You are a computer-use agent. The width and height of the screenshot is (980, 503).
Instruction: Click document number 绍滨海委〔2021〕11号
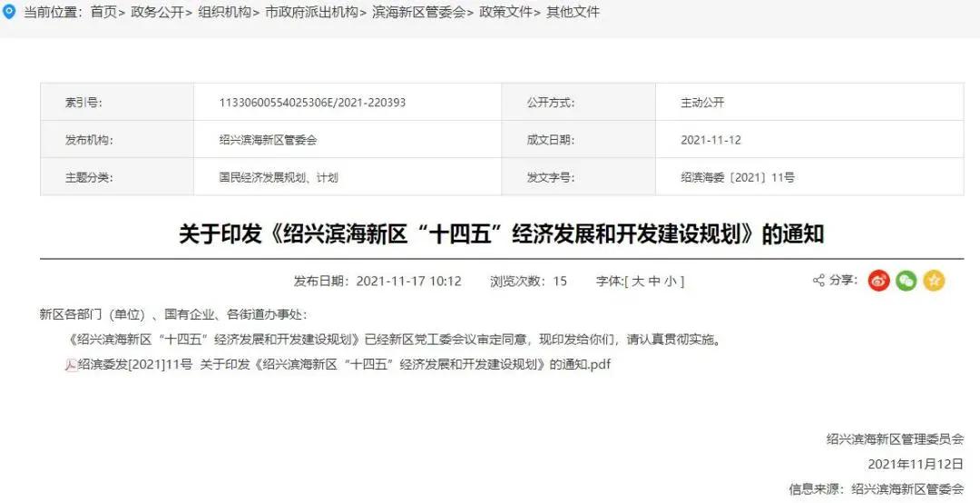(x=738, y=178)
